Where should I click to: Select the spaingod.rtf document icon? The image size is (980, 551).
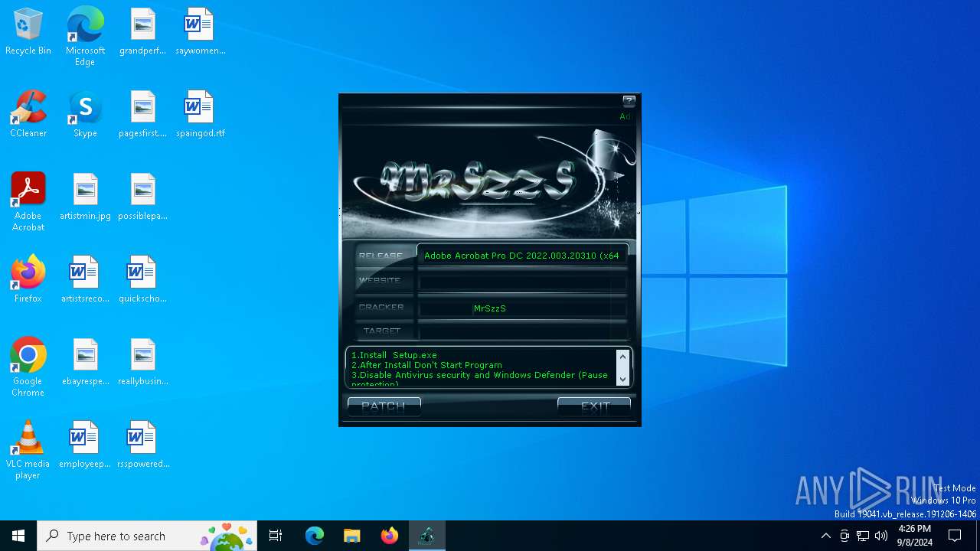click(200, 115)
